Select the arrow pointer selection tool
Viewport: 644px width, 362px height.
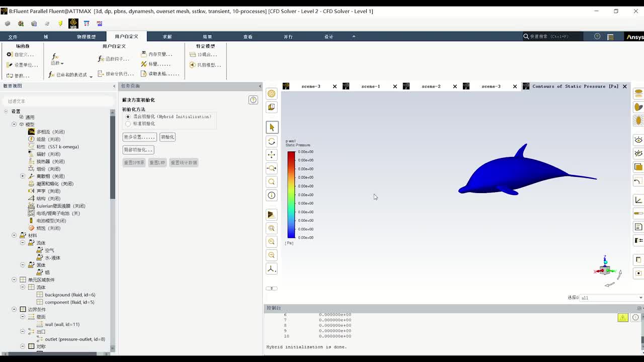272,127
